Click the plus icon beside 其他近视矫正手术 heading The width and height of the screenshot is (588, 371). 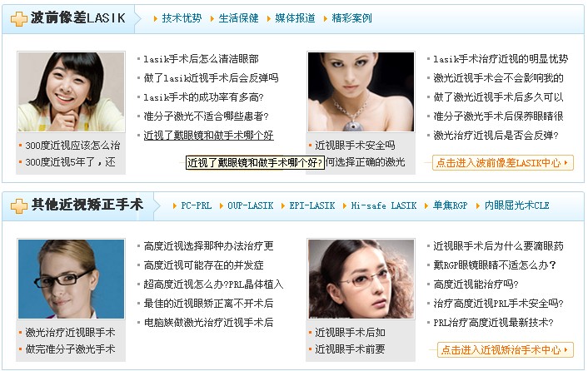pyautogui.click(x=19, y=206)
